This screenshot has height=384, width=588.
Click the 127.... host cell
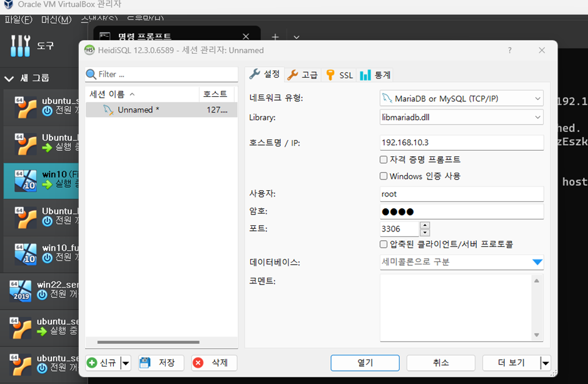point(217,110)
